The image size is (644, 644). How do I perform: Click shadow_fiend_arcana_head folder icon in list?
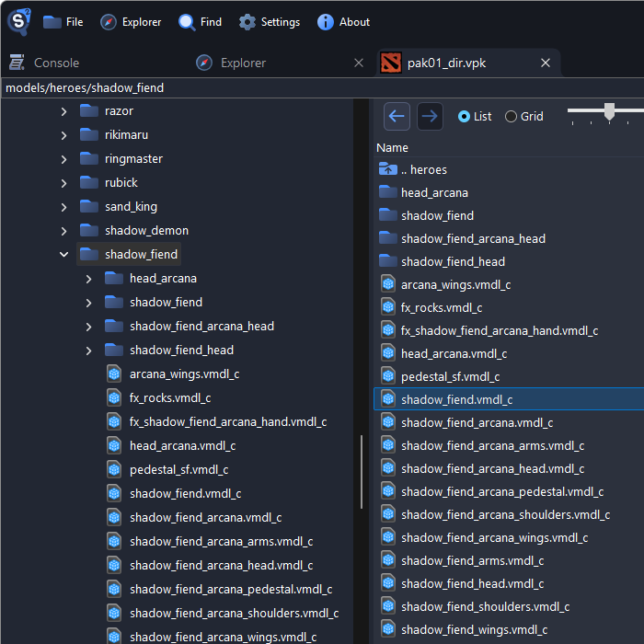[388, 237]
